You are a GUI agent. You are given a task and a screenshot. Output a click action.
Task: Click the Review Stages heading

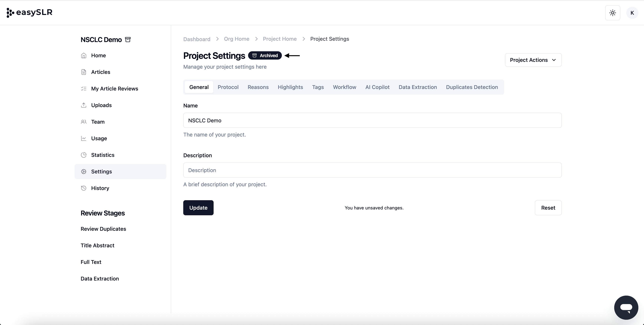[103, 213]
